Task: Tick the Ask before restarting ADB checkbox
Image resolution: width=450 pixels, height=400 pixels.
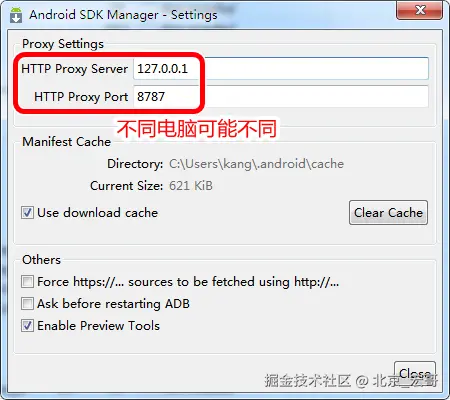Action: [x=27, y=304]
